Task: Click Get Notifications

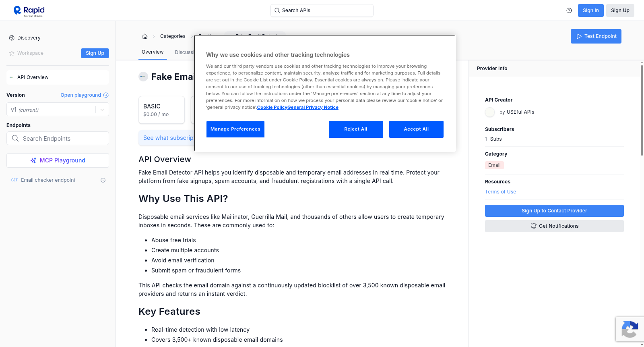Action: pos(554,226)
